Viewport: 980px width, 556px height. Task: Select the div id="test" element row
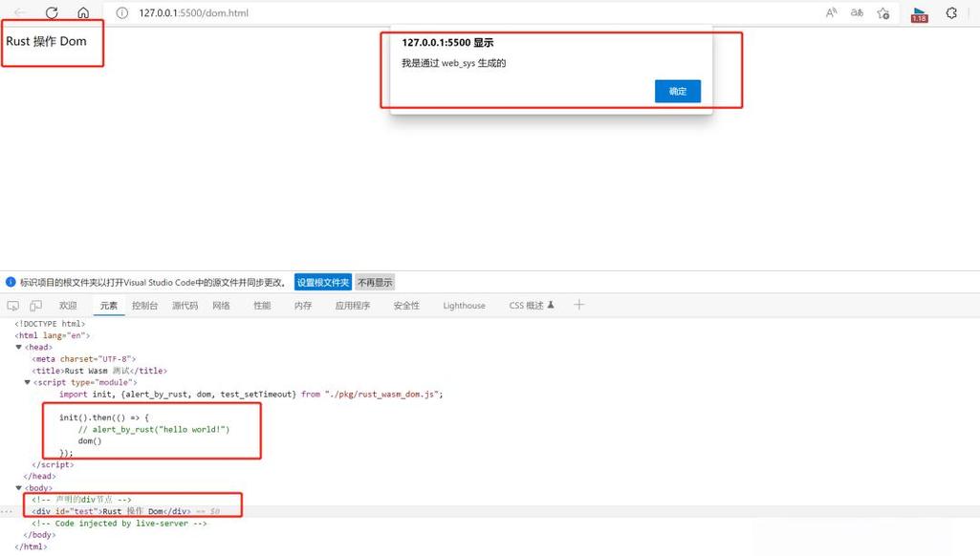click(490, 511)
